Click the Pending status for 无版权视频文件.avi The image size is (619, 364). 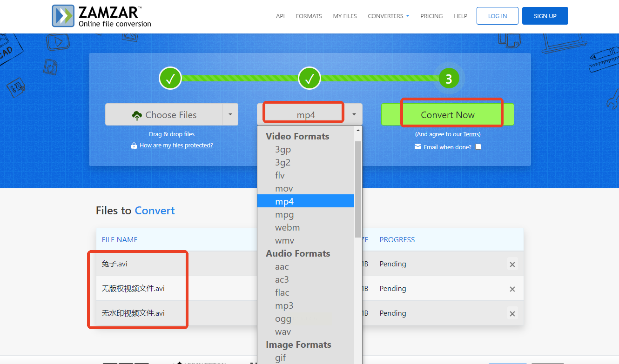point(393,289)
